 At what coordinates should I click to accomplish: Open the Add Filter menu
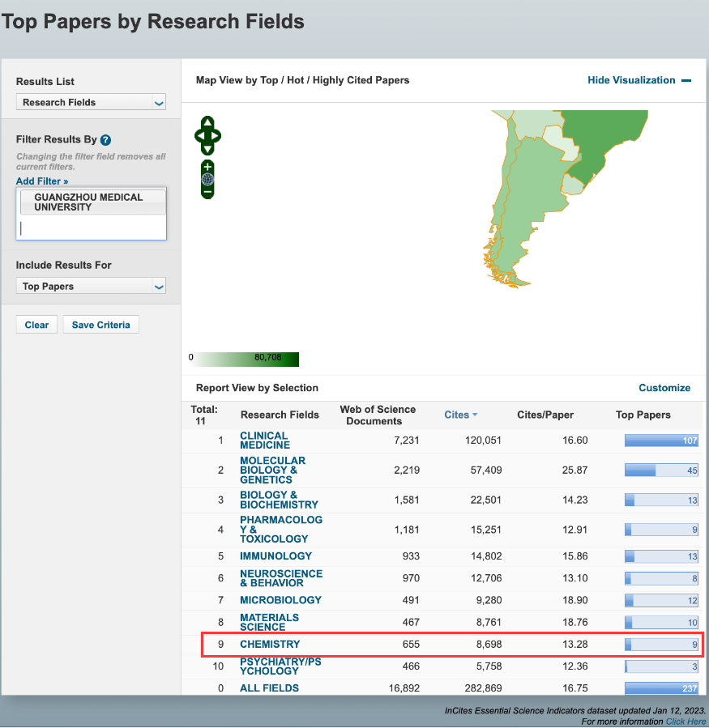point(42,181)
